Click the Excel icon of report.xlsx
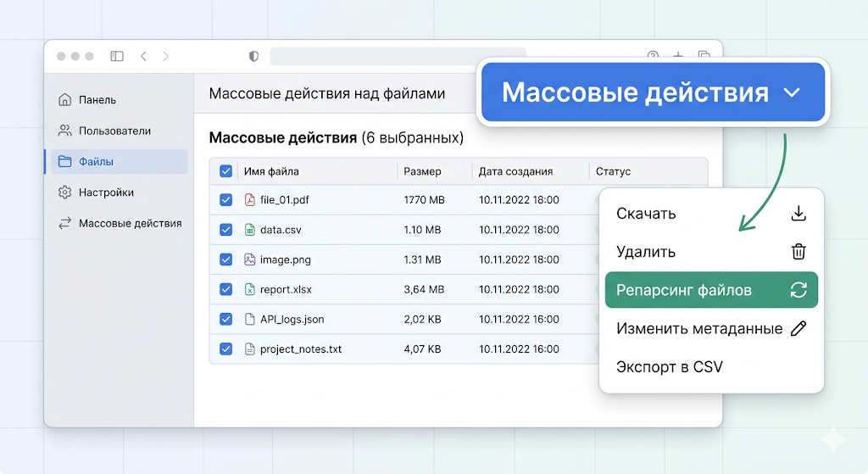The image size is (868, 474). tap(250, 289)
